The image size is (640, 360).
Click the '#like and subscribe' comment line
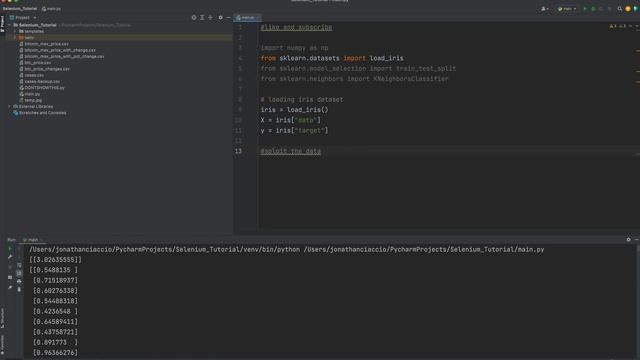click(296, 27)
